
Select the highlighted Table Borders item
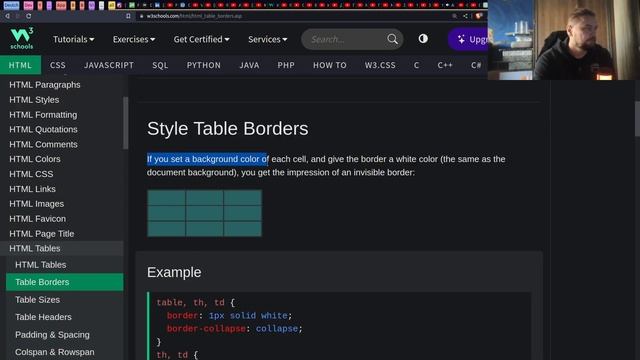pos(64,282)
